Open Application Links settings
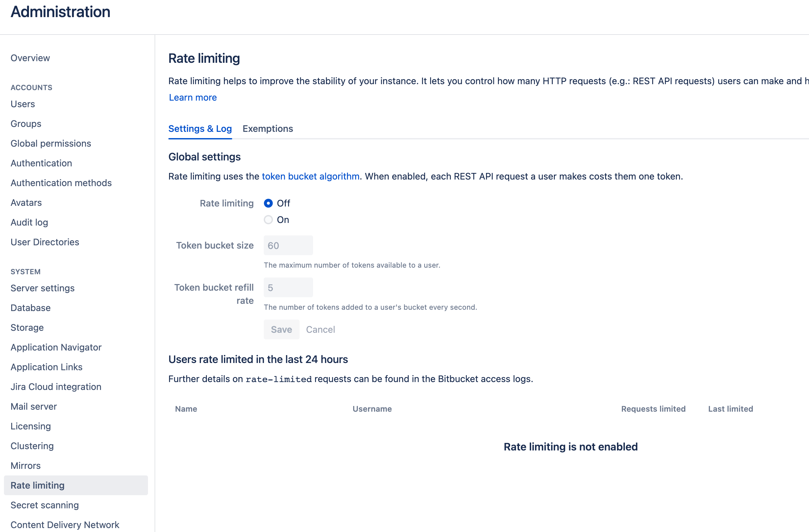The image size is (809, 532). (47, 367)
